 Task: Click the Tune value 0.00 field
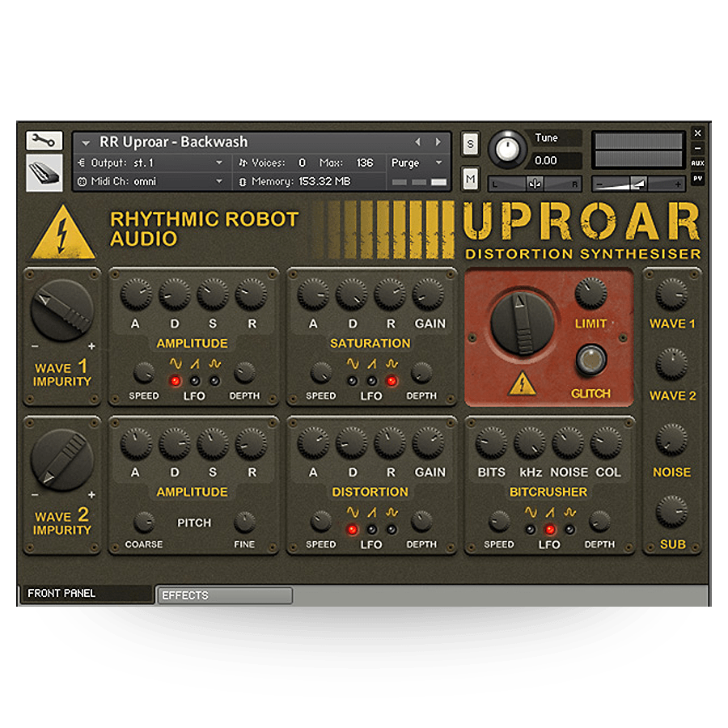(x=554, y=161)
